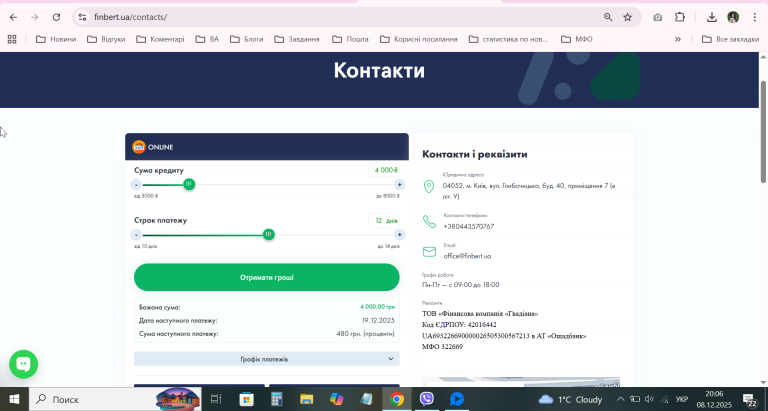768x411 pixels.
Task: Click the ONLINE logo in calculator header
Action: (x=153, y=147)
